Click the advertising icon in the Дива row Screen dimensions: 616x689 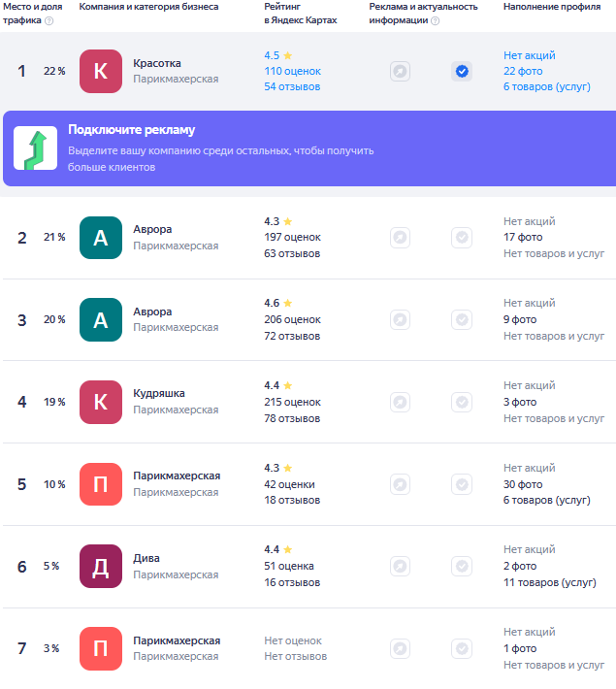click(x=400, y=566)
